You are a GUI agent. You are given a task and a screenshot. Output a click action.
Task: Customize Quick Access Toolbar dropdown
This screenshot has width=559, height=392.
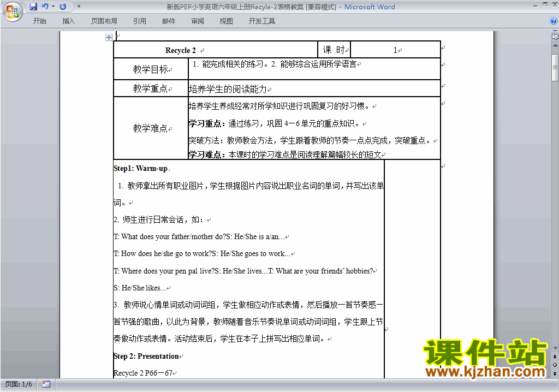click(x=79, y=7)
